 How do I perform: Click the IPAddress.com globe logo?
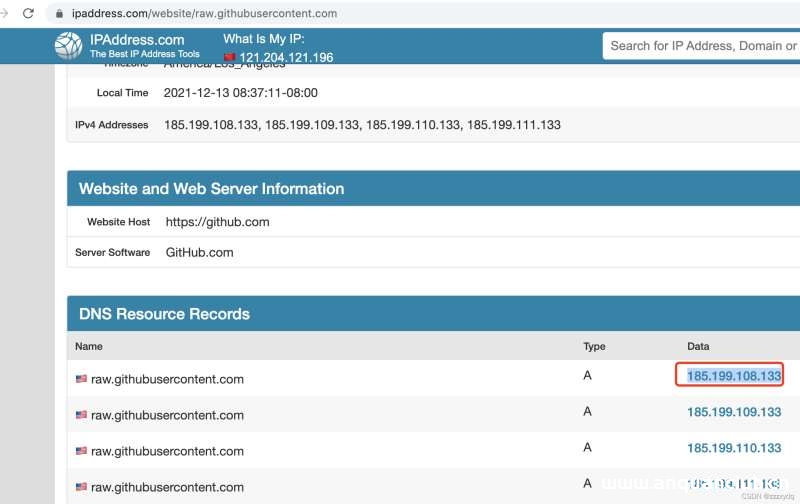[x=68, y=46]
